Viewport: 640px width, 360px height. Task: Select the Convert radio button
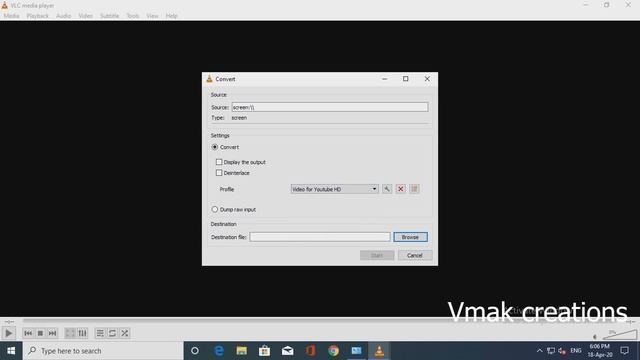tap(215, 147)
